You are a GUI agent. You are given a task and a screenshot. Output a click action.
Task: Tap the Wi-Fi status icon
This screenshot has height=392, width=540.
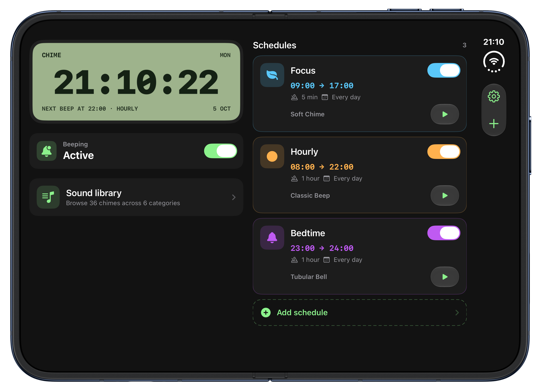tap(494, 62)
